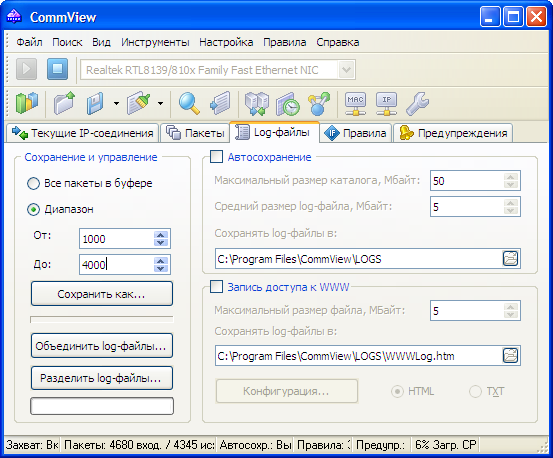This screenshot has width=553, height=458.
Task: Enable Запись доступа к WWW checkbox
Action: (216, 287)
